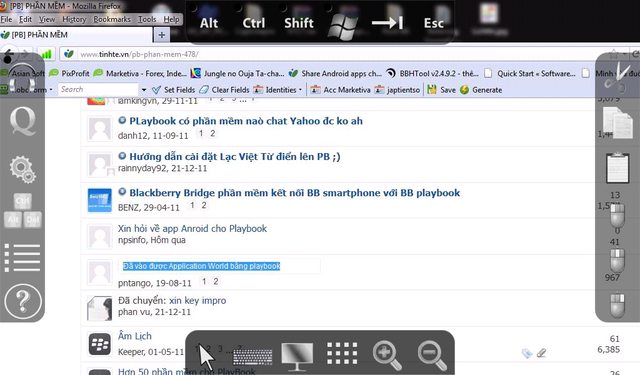
Task: Open thread Hướng dẫn cài đặt Lạc Việt
Action: click(x=235, y=156)
